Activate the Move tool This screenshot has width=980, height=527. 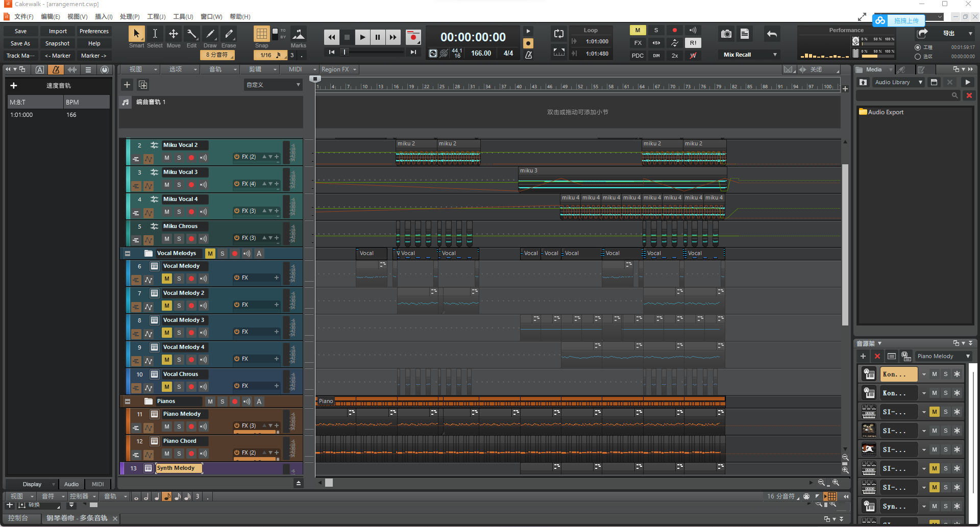174,34
